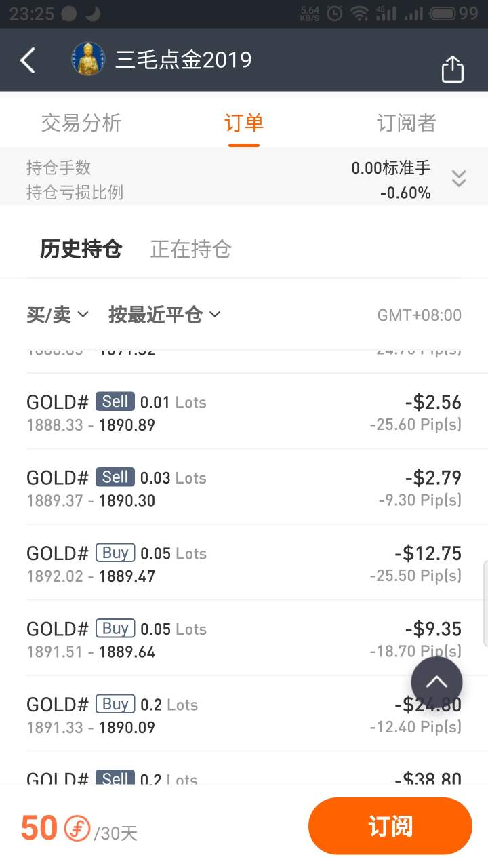The width and height of the screenshot is (488, 868).
Task: Open the 买/卖 filter dropdown
Action: click(x=58, y=315)
